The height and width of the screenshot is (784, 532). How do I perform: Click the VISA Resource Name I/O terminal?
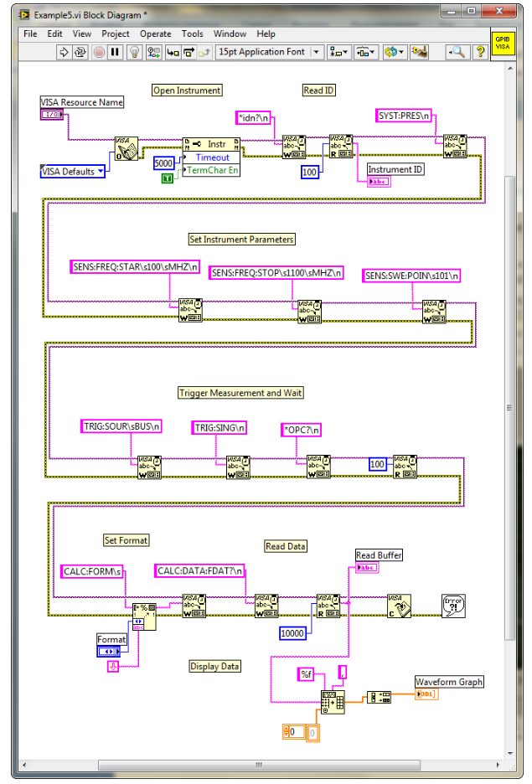pyautogui.click(x=52, y=115)
